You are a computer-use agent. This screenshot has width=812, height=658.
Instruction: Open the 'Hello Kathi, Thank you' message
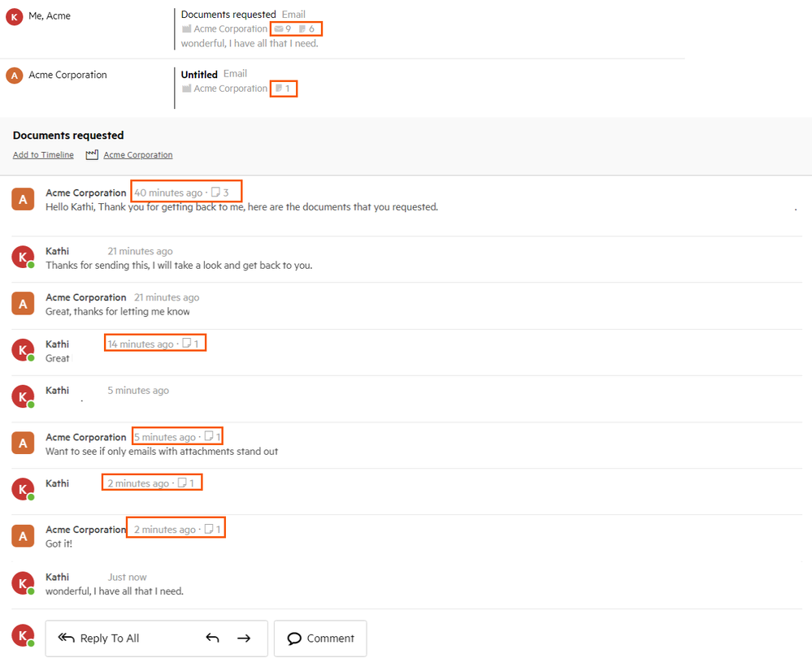click(241, 207)
